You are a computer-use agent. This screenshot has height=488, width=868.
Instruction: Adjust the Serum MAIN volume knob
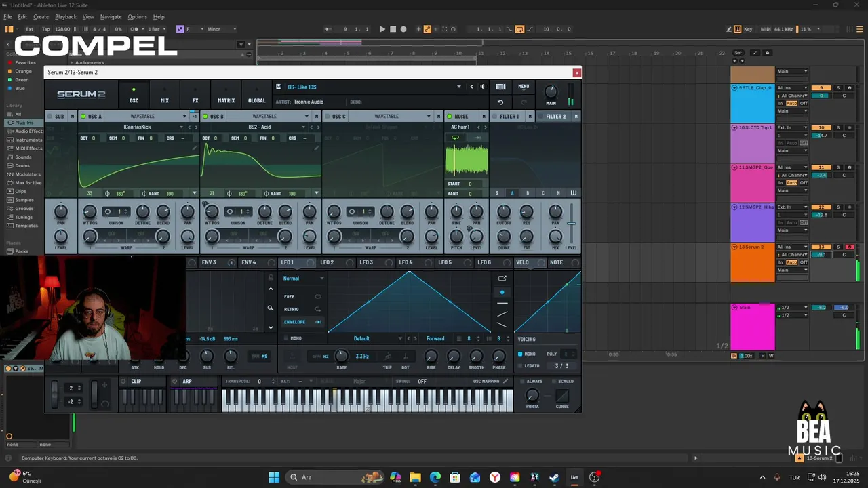coord(551,92)
